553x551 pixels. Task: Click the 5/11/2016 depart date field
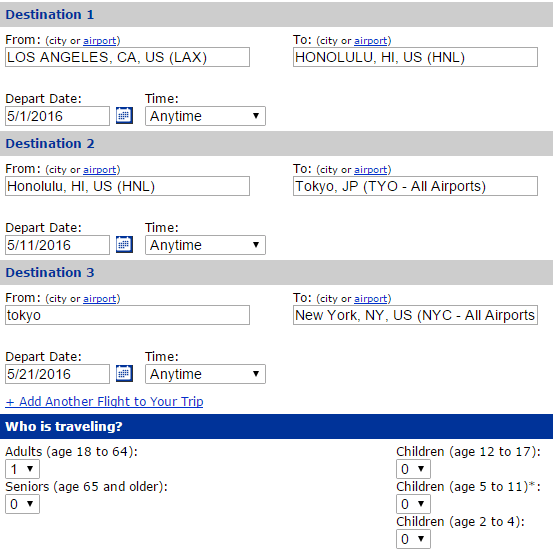[x=57, y=245]
